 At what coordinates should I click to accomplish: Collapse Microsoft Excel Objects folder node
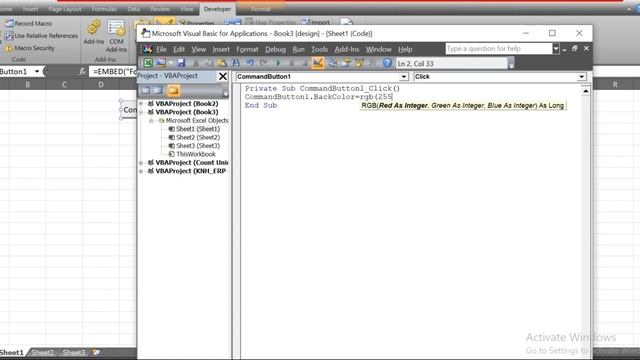151,120
